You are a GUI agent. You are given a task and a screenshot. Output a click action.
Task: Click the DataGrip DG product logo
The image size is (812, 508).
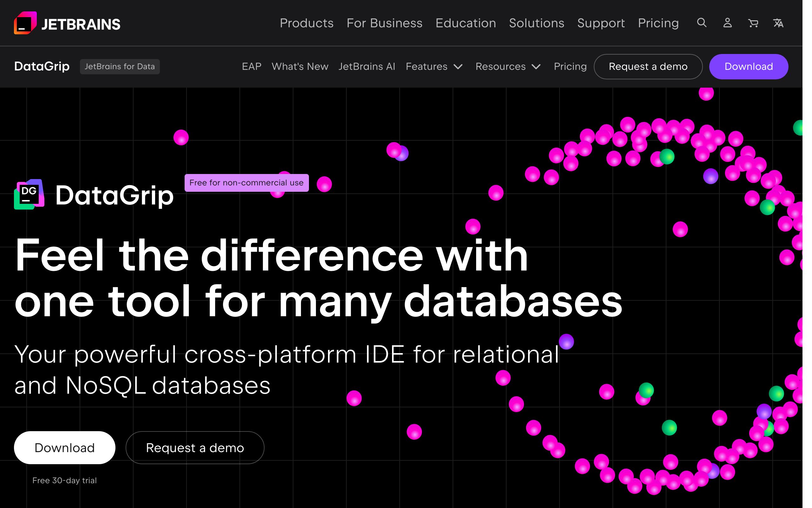29,194
